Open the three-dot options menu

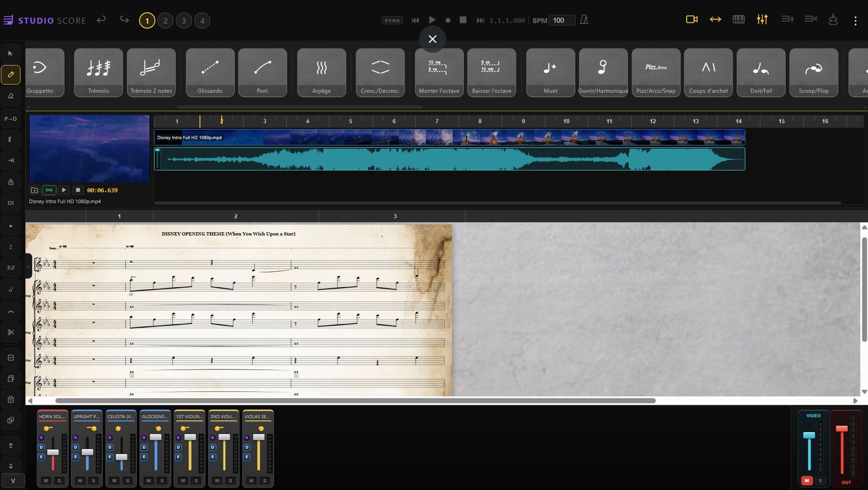856,21
